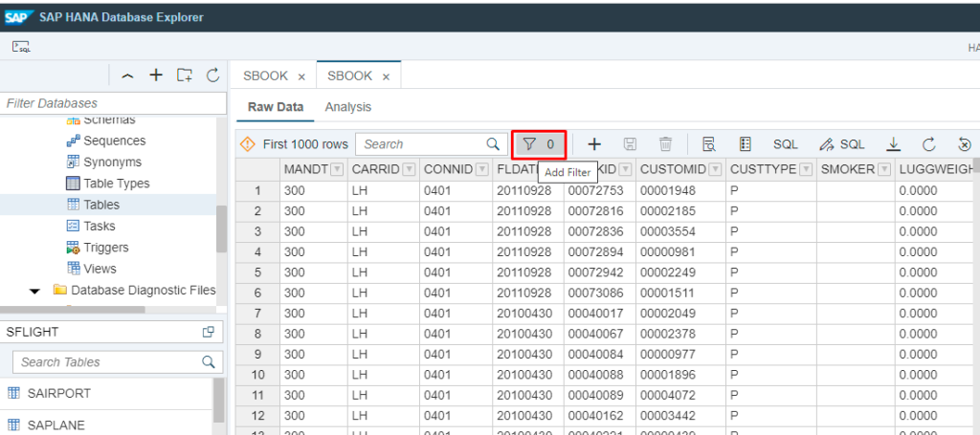Select Synonyms in the catalog tree

(113, 163)
